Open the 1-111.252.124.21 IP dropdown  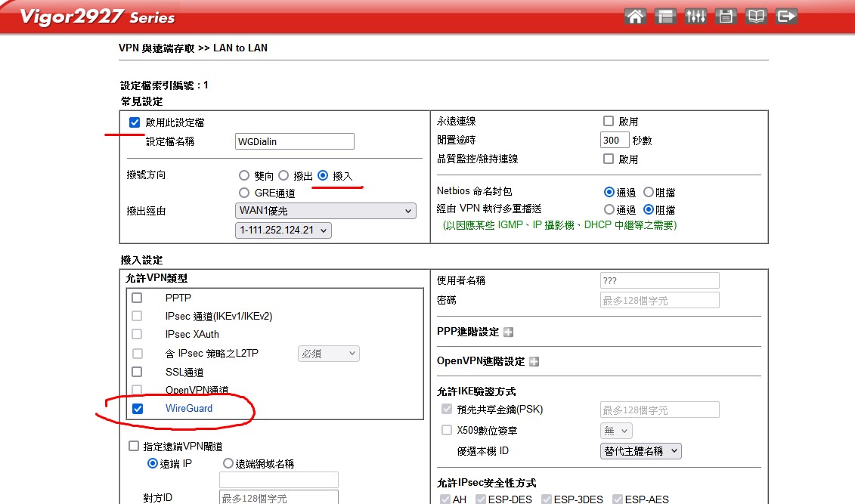[x=283, y=230]
